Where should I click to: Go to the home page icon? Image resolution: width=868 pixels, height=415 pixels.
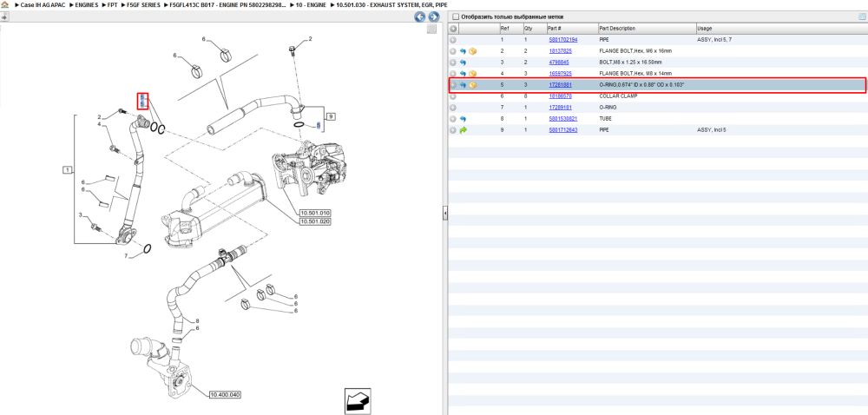pos(4,4)
